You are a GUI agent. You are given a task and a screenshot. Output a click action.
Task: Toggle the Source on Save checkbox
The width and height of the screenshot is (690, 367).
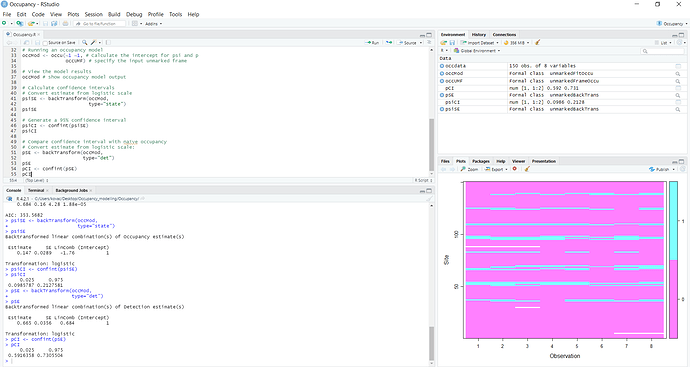(45, 43)
